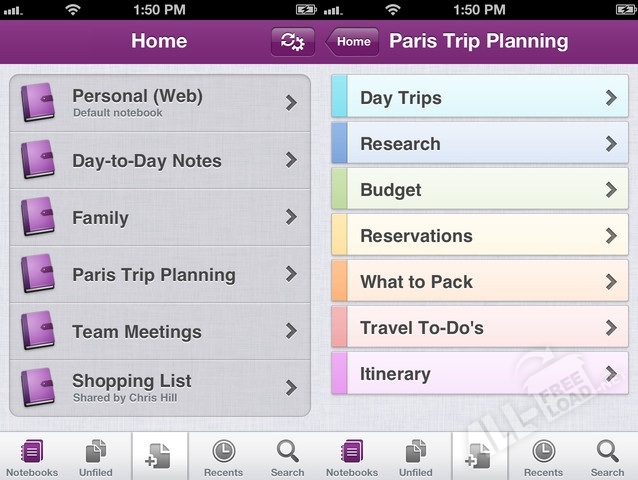Viewport: 638px width, 480px height.
Task: Expand the Itinerary section chevron
Action: point(611,374)
